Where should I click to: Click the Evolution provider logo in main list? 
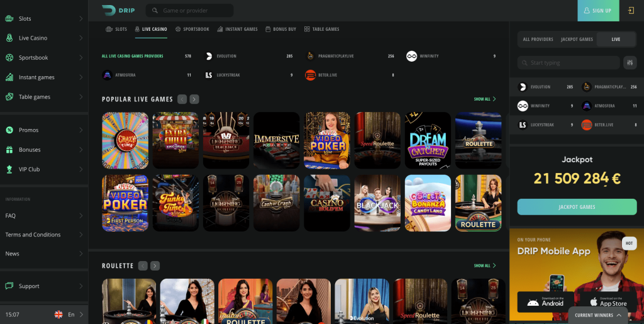209,56
